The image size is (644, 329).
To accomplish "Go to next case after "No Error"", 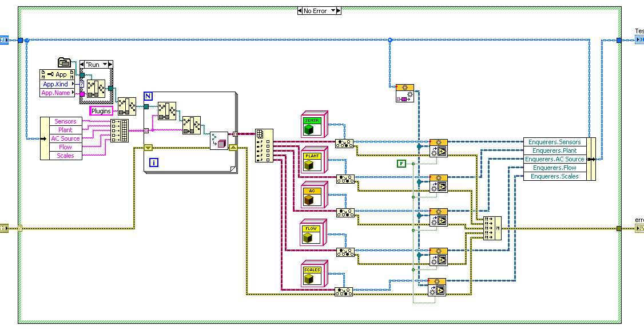I will pos(338,11).
